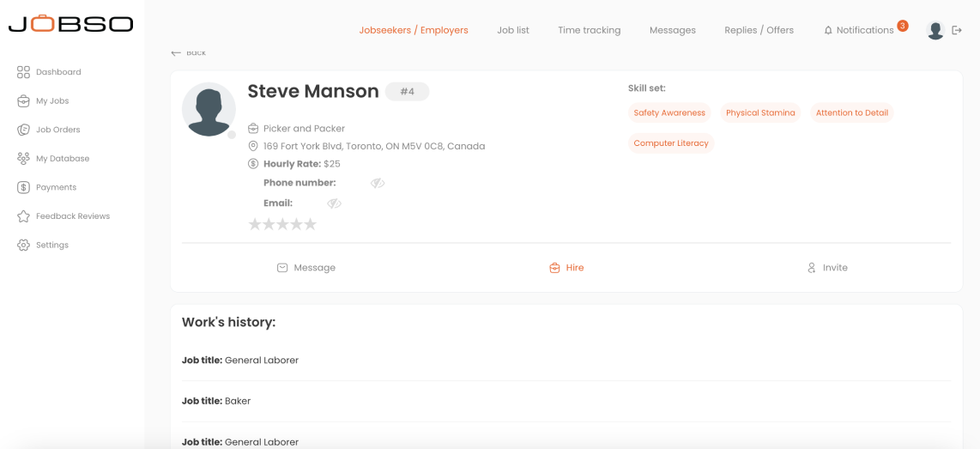Viewport: 980px width, 449px height.
Task: Click the My Database sidebar icon
Action: 23,158
